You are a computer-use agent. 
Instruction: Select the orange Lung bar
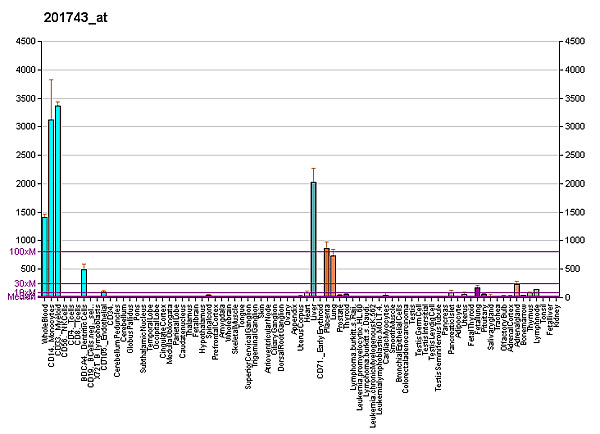pyautogui.click(x=333, y=276)
